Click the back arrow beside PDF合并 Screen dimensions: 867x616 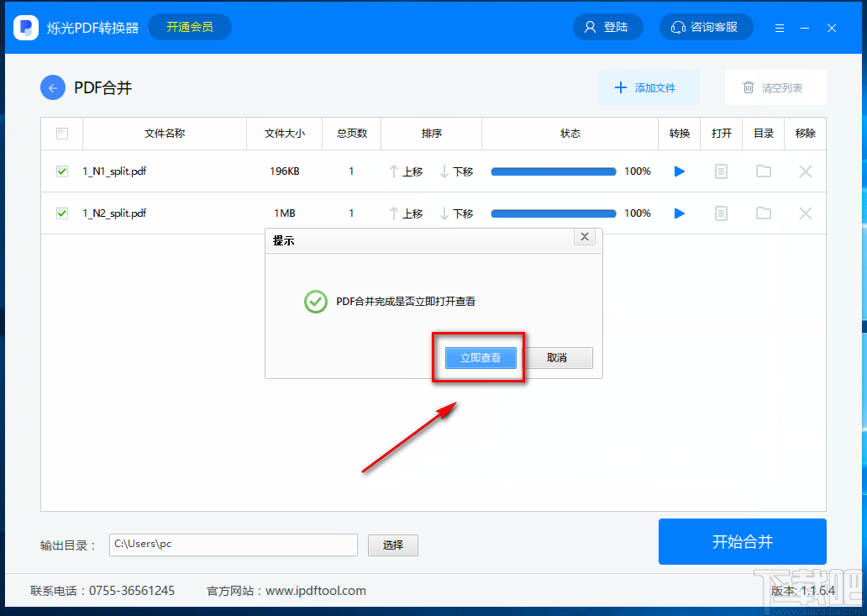(53, 88)
